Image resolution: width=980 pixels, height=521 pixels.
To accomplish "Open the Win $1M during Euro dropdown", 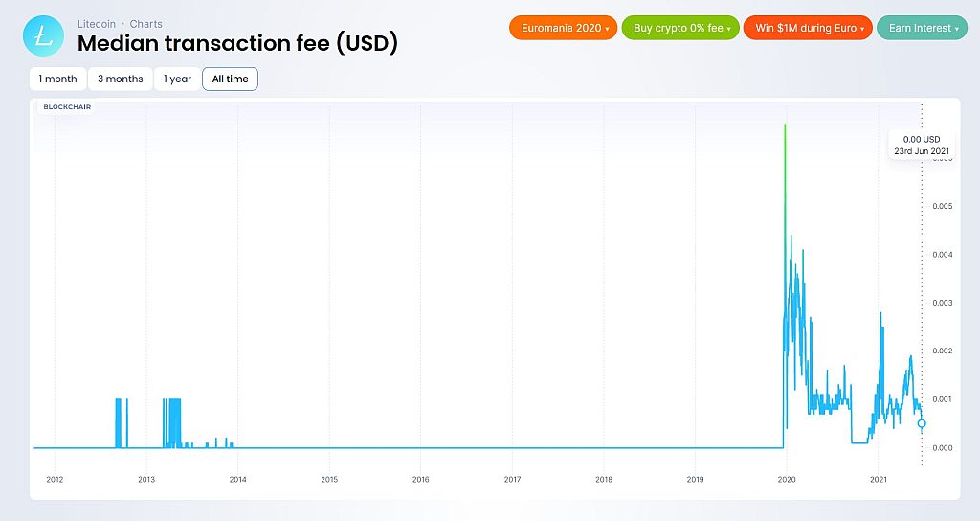I will pos(808,28).
